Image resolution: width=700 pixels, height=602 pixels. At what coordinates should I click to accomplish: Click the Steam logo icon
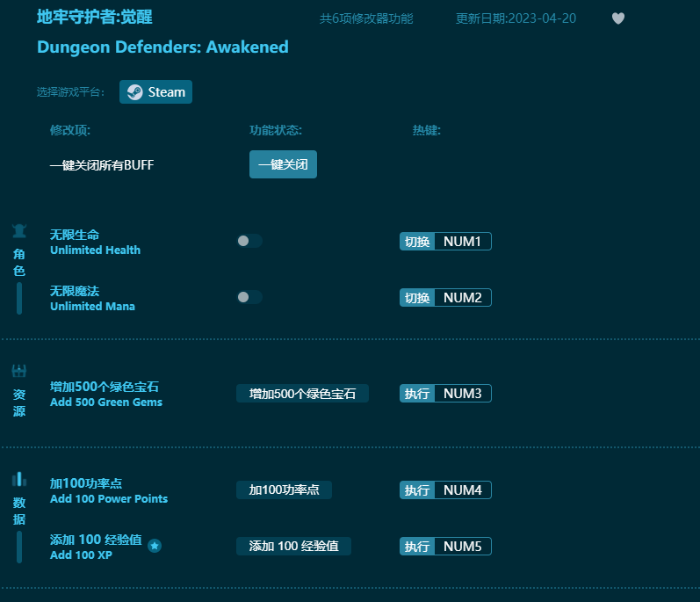tap(135, 92)
